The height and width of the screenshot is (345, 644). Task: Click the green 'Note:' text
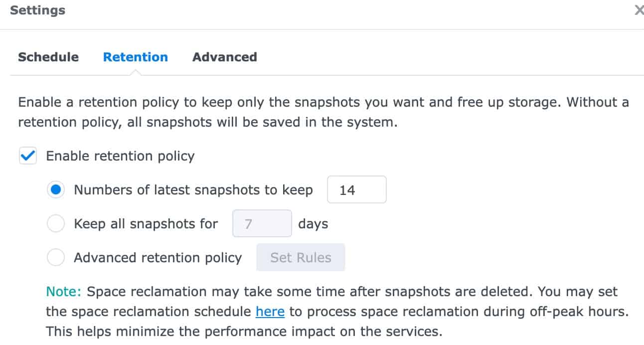(63, 292)
